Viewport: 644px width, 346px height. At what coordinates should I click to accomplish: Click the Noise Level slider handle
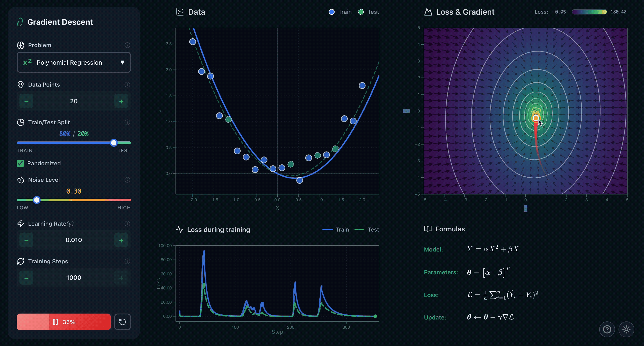click(x=36, y=200)
